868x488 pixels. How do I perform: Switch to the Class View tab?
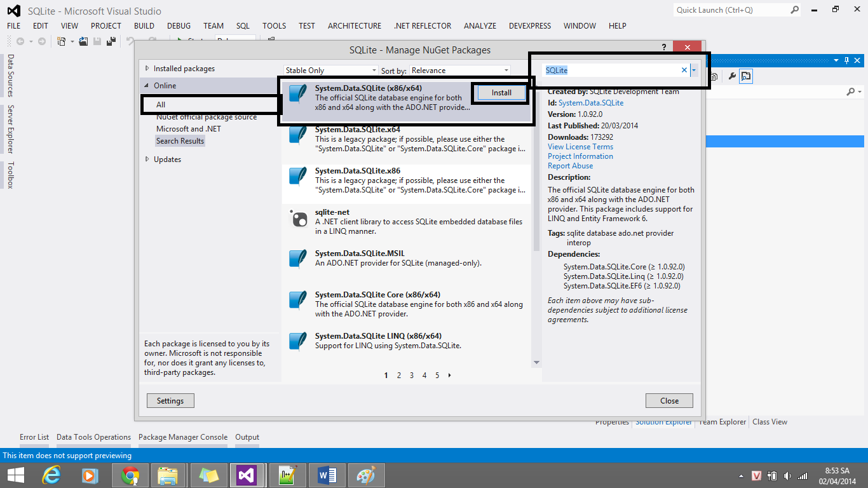click(770, 422)
